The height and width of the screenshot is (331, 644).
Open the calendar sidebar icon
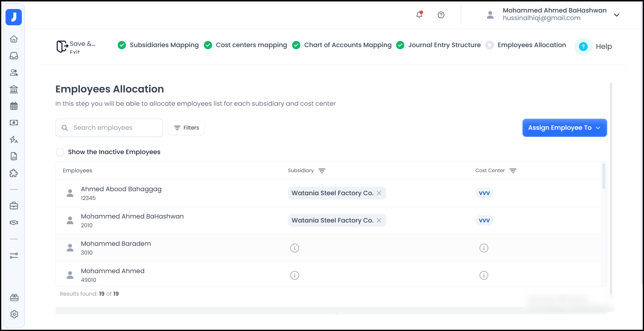click(x=14, y=106)
